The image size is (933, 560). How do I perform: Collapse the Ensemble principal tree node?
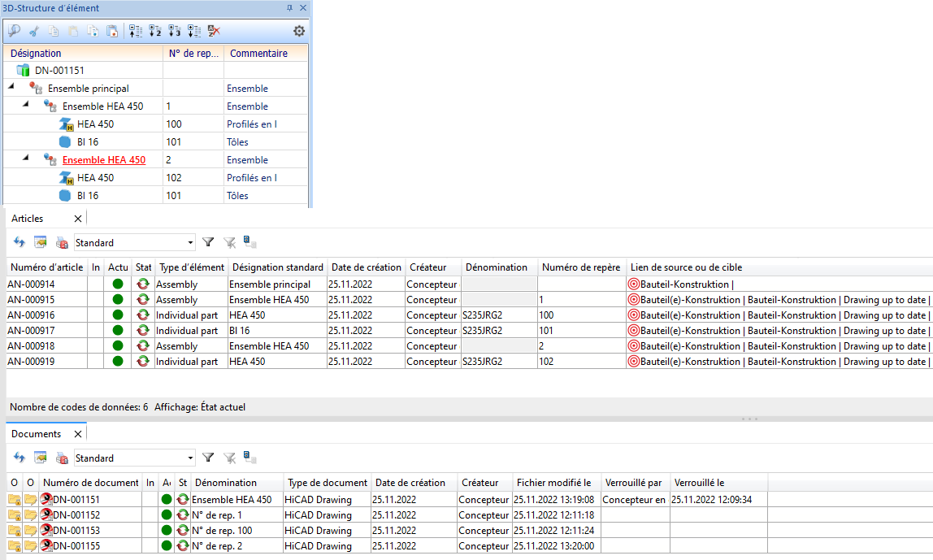pyautogui.click(x=11, y=85)
